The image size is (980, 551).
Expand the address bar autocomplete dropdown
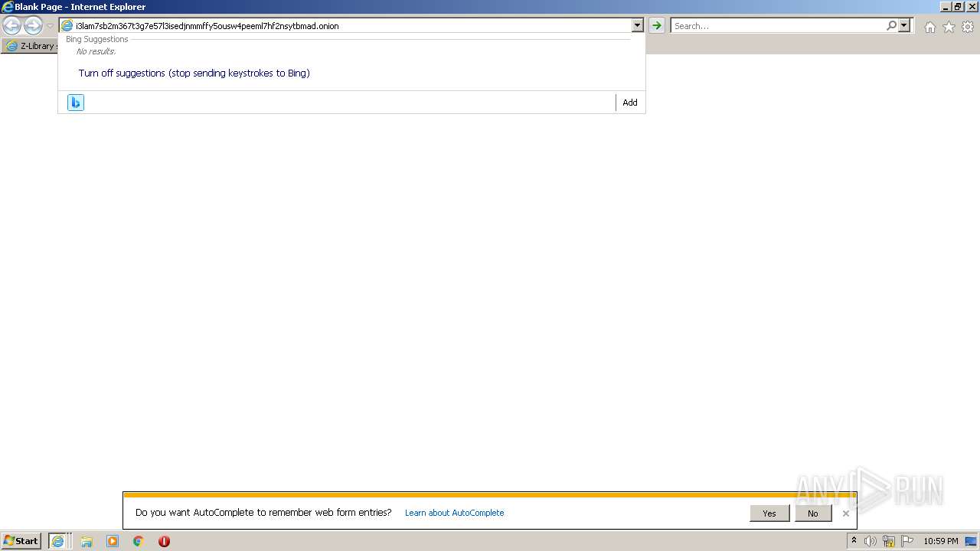(637, 26)
